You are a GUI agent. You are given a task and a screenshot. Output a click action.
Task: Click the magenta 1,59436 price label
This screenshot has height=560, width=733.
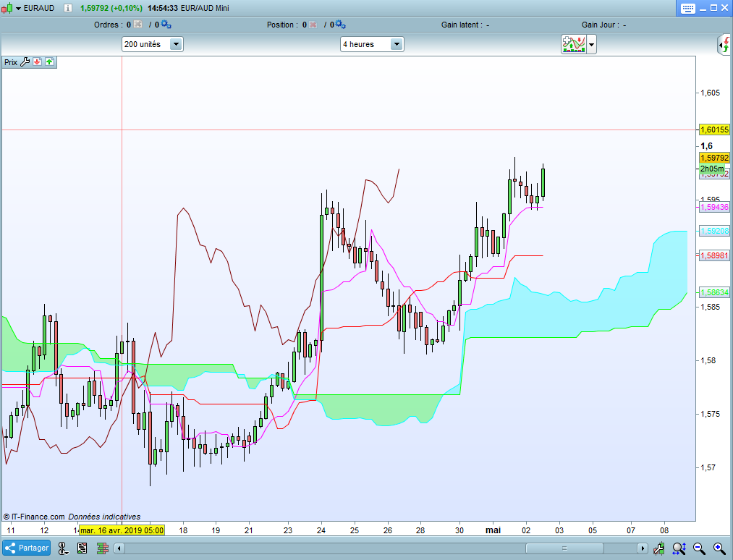click(714, 207)
